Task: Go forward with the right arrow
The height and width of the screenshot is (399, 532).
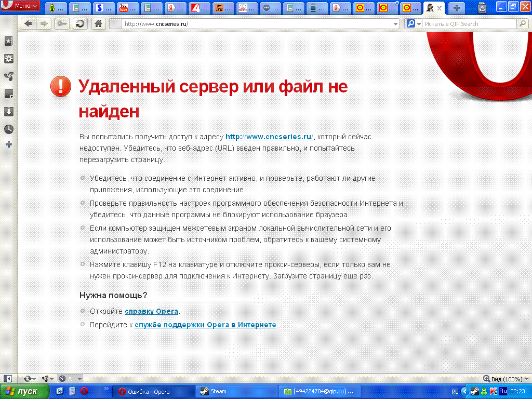Action: pos(44,24)
